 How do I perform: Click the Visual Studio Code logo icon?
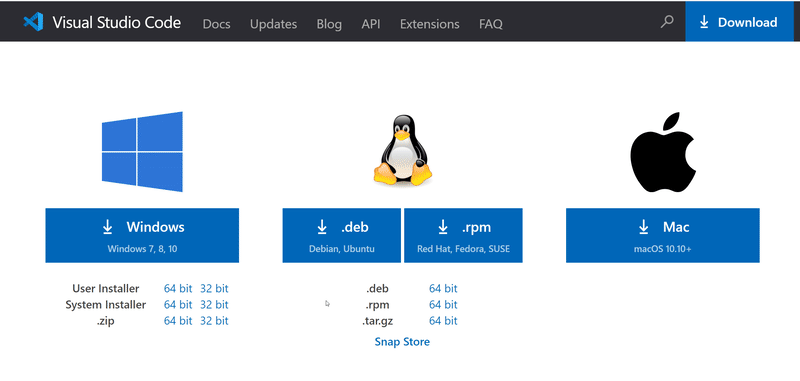tap(33, 22)
